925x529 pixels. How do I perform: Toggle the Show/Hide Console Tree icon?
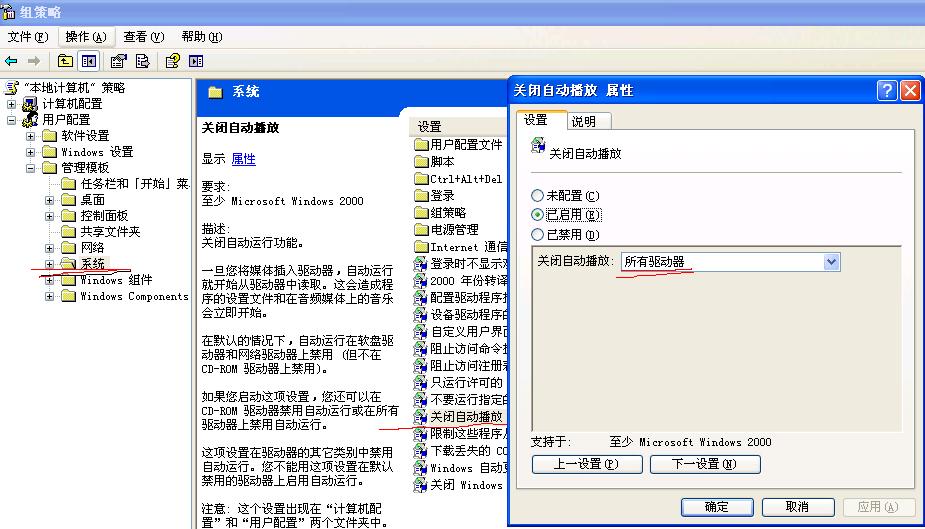(89, 61)
